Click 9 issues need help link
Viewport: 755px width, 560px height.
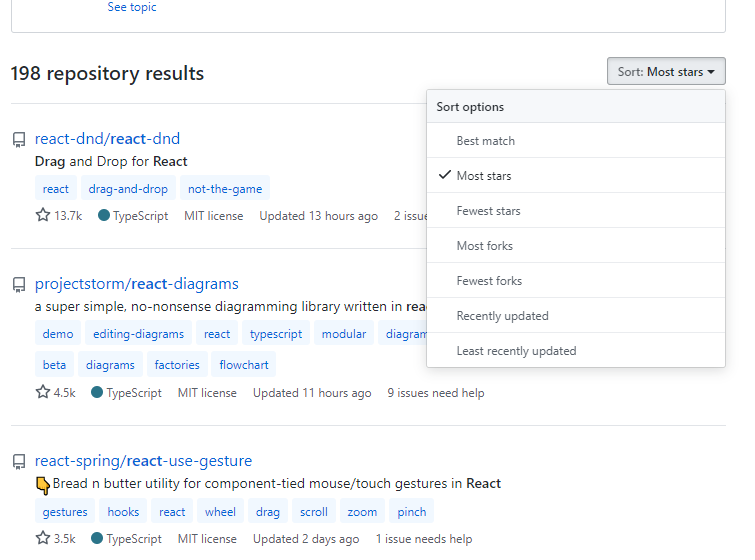[436, 393]
